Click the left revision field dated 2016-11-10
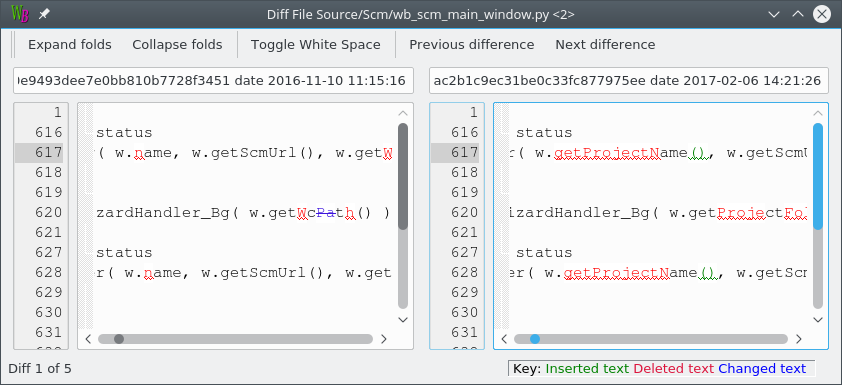Viewport: 842px width, 385px height. click(x=213, y=81)
